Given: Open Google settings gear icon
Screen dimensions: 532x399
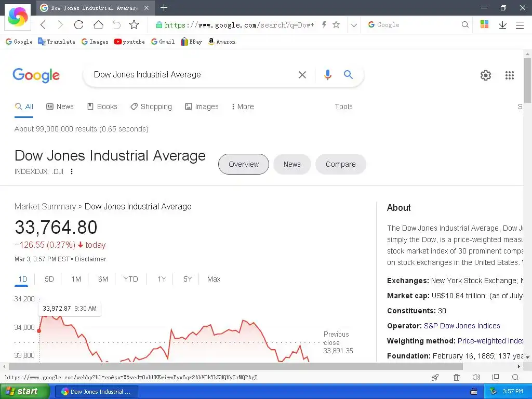Looking at the screenshot, I should 486,75.
